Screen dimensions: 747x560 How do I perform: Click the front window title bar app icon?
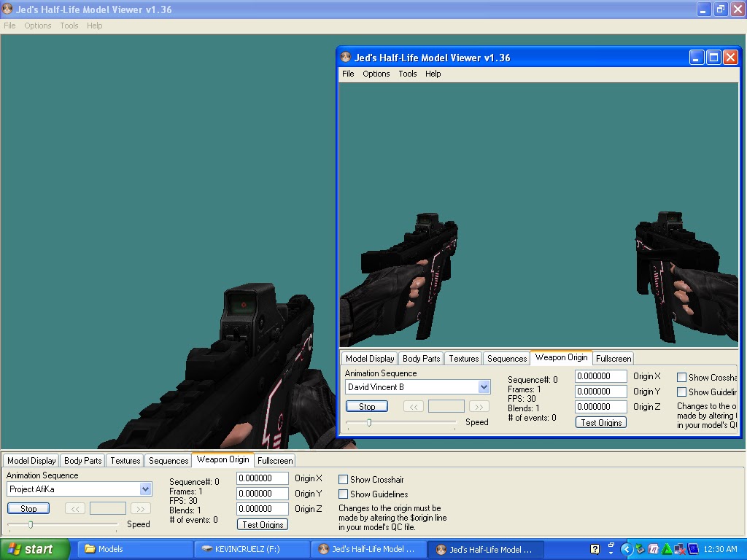coord(346,58)
